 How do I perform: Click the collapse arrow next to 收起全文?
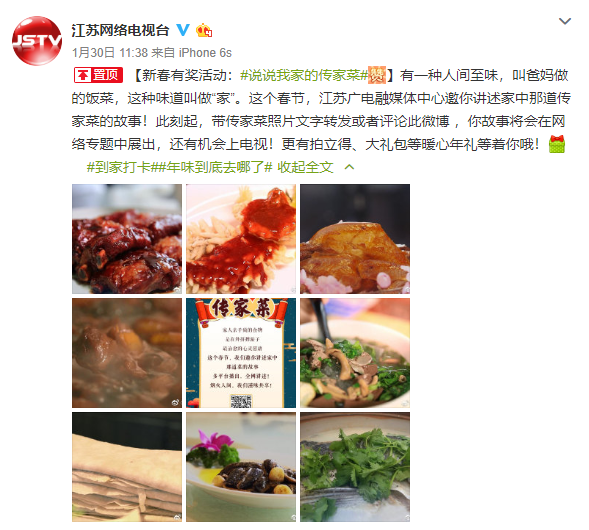click(349, 167)
